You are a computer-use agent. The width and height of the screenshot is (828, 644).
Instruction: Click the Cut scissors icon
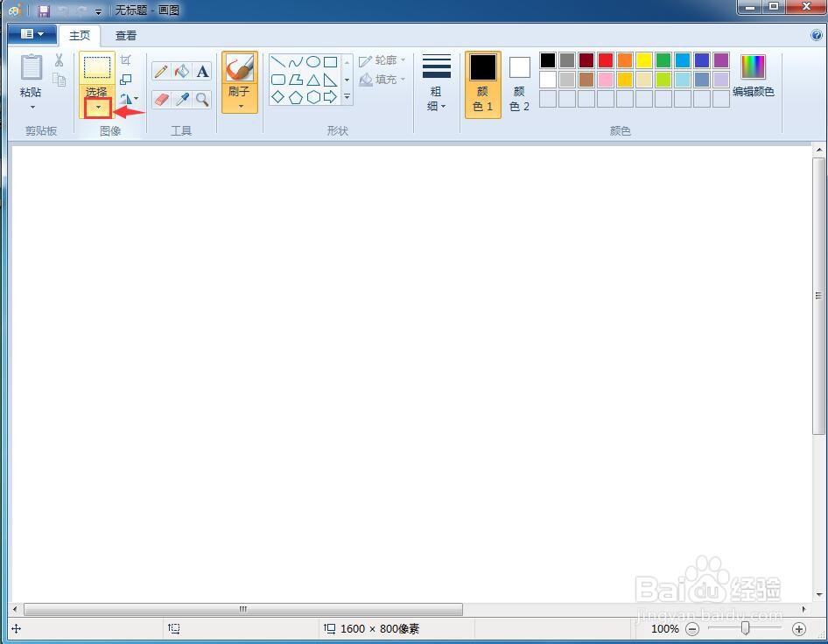60,60
